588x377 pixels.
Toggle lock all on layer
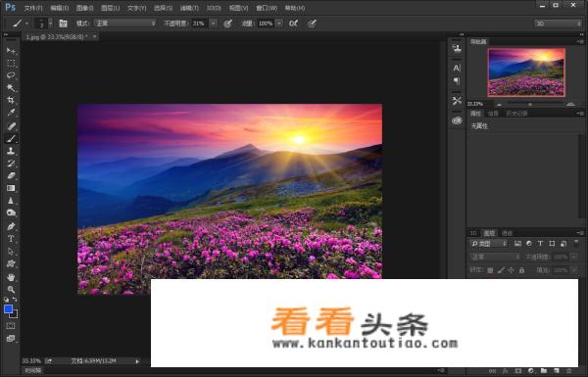(x=521, y=270)
